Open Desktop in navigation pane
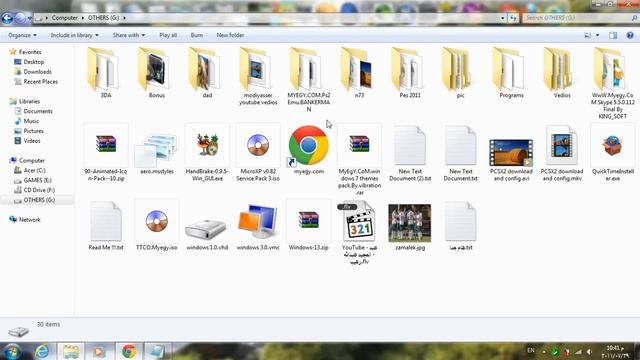The width and height of the screenshot is (640, 360). (x=29, y=62)
